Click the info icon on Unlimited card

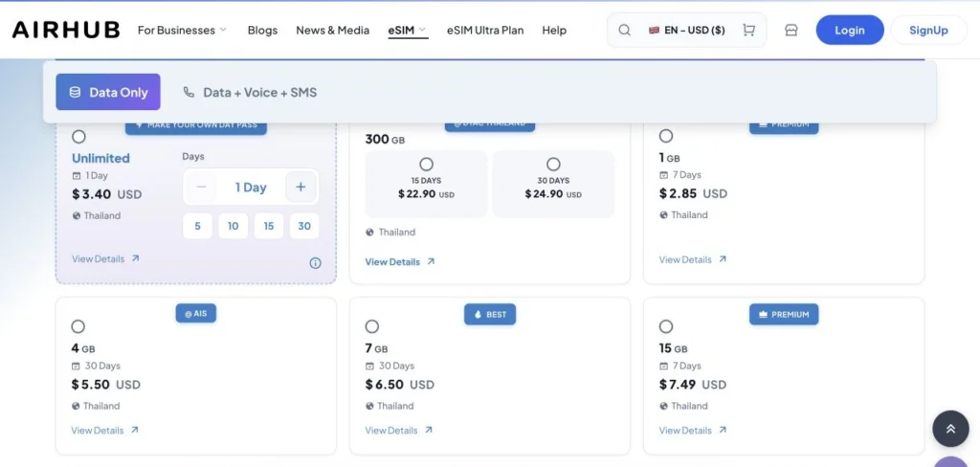tap(316, 263)
